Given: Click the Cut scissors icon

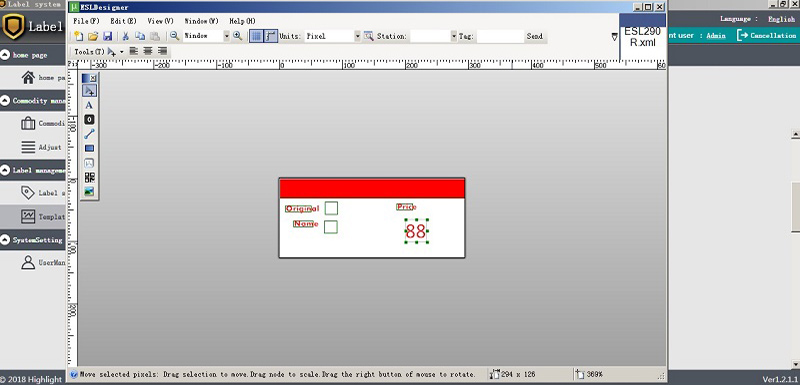Looking at the screenshot, I should click(125, 36).
